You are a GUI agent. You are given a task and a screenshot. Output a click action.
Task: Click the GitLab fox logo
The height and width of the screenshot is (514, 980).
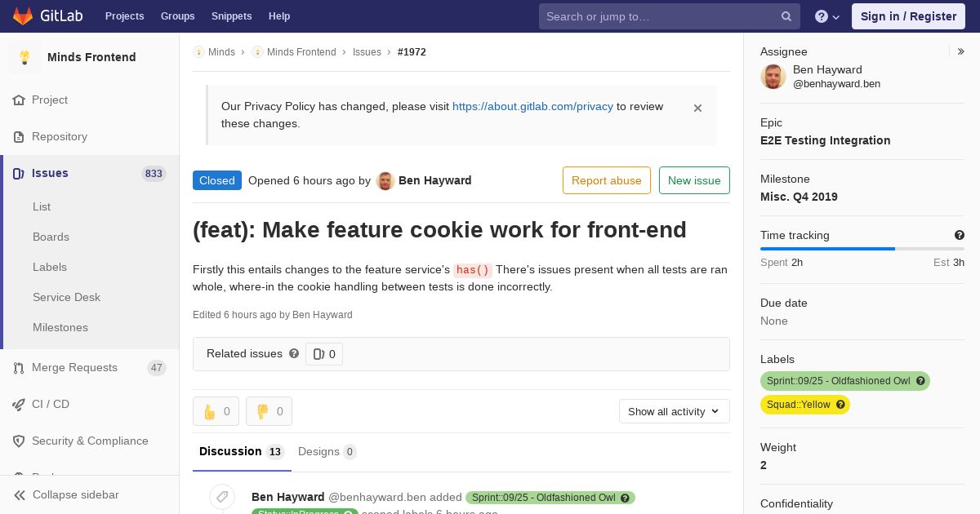tap(23, 16)
